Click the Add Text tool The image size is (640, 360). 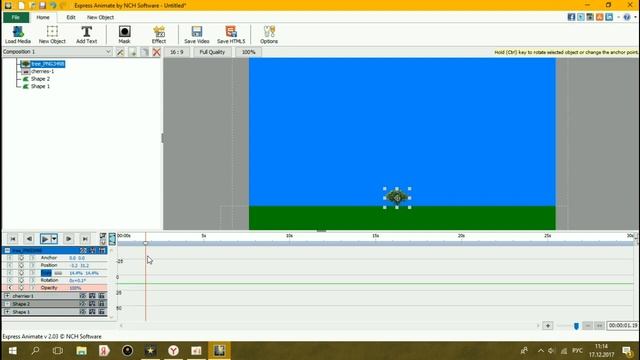pyautogui.click(x=86, y=35)
